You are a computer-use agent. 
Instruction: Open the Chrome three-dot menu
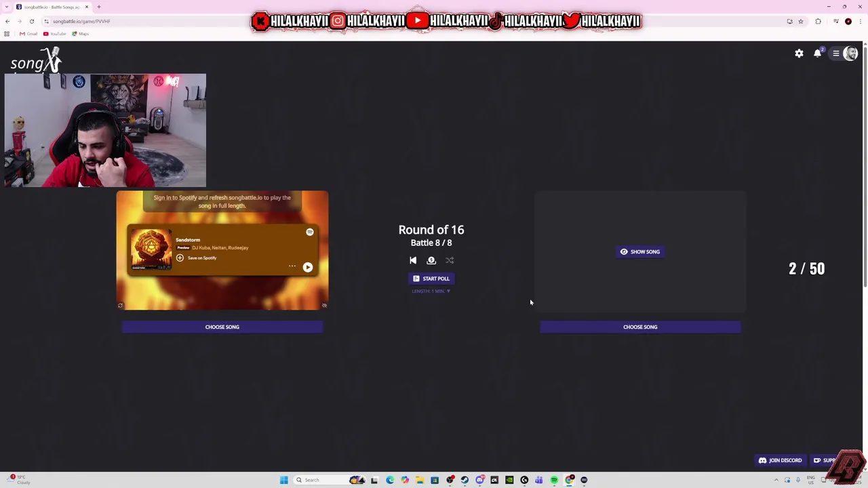point(861,22)
